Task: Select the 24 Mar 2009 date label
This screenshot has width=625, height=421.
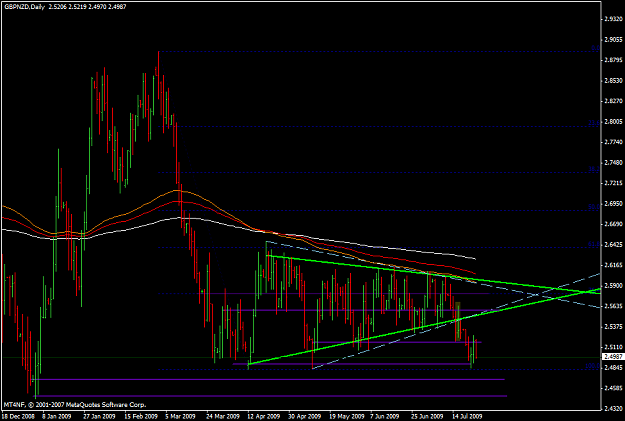Action: pos(223,416)
